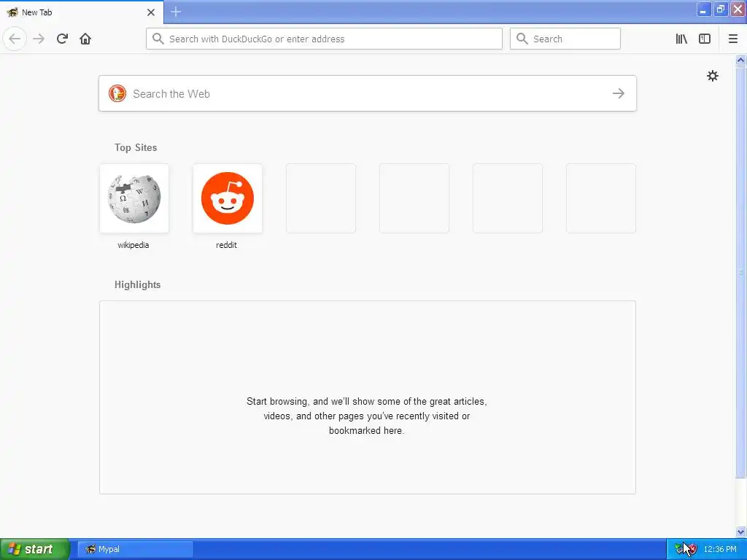Submit search with the arrow button
Image resolution: width=747 pixels, height=560 pixels.
[619, 93]
